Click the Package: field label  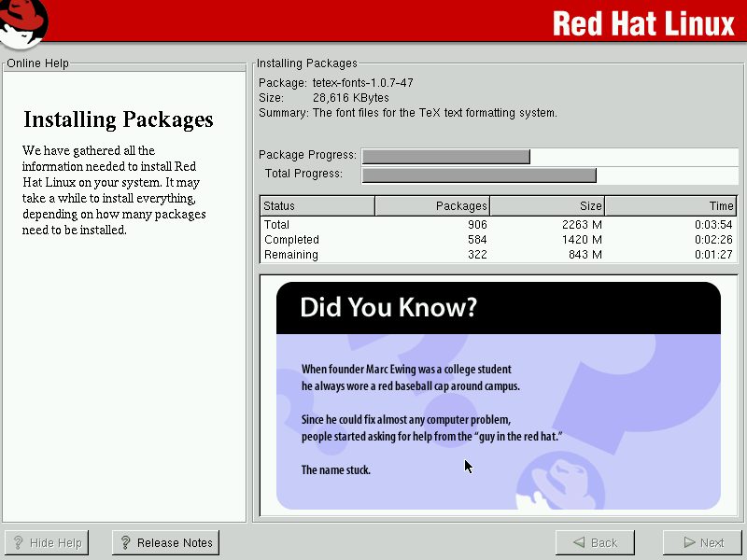283,83
